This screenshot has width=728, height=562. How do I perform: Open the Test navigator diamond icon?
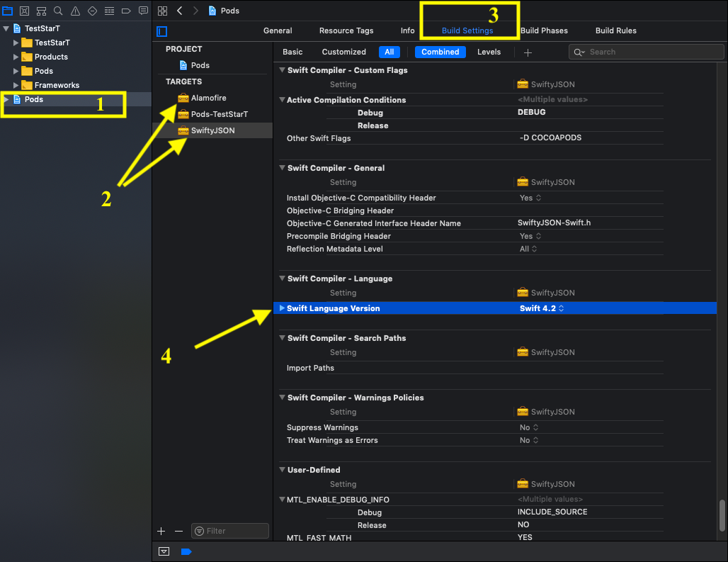pos(92,11)
